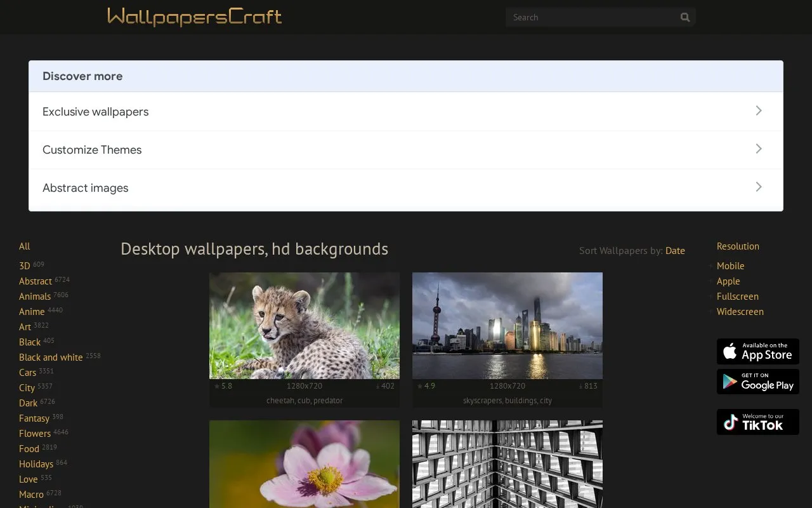Browse the Flowers category
This screenshot has height=508, width=812.
coord(35,434)
